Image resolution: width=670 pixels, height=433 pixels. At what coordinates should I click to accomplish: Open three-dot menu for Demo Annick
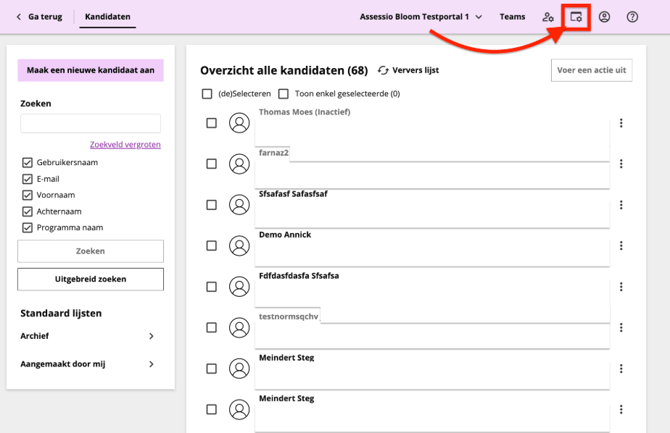click(x=621, y=246)
